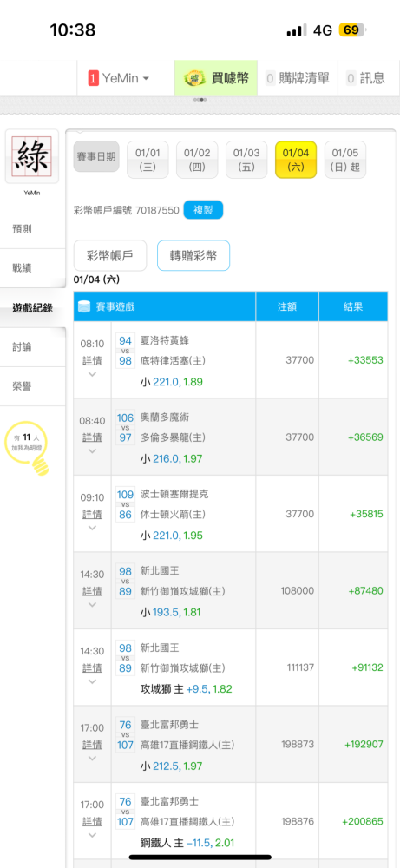Tap the green 綠 profile avatar
The width and height of the screenshot is (400, 868).
coord(31,156)
